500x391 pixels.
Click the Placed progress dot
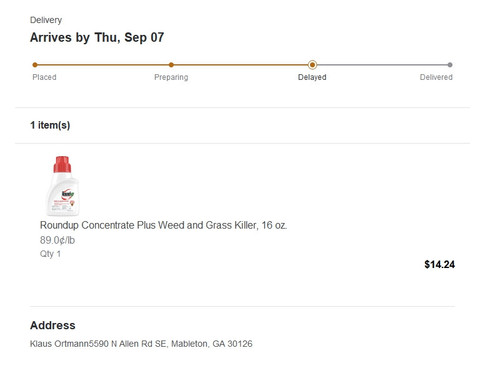[x=35, y=65]
